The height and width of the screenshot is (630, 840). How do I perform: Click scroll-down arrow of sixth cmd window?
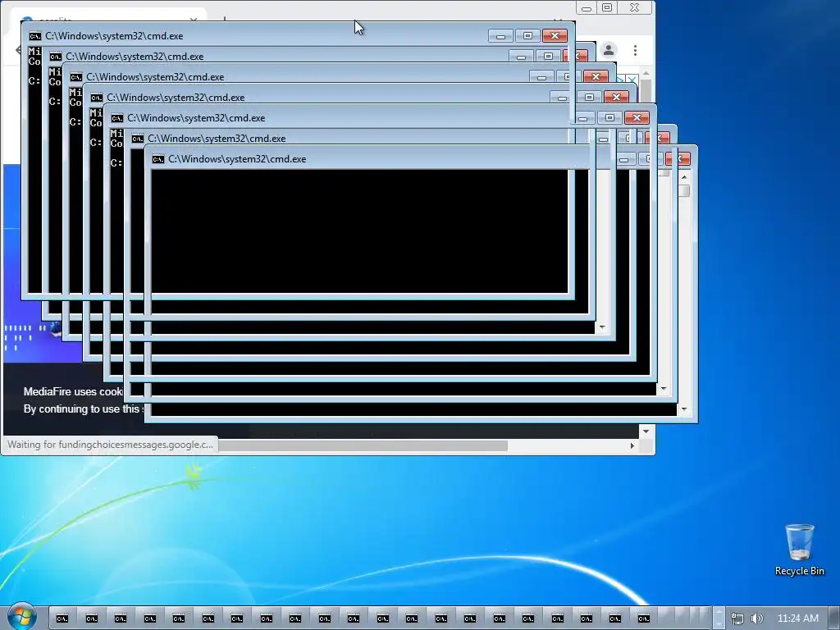(x=663, y=390)
